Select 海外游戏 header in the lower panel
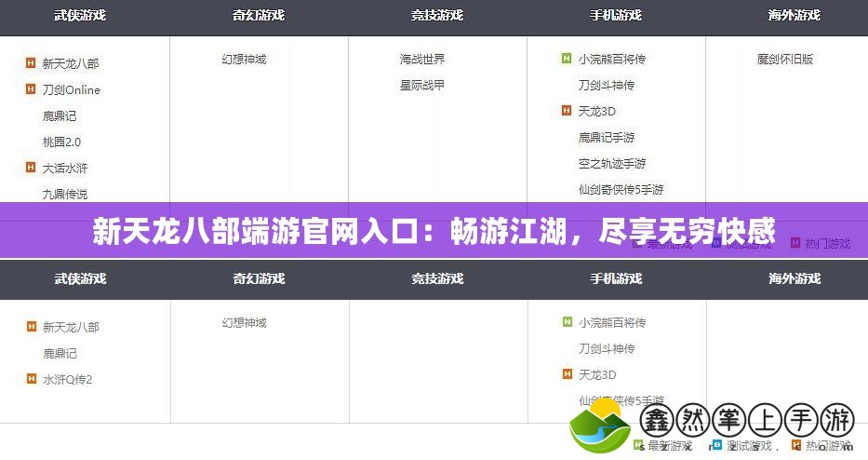Viewport: 868px width, 460px height. coord(795,278)
